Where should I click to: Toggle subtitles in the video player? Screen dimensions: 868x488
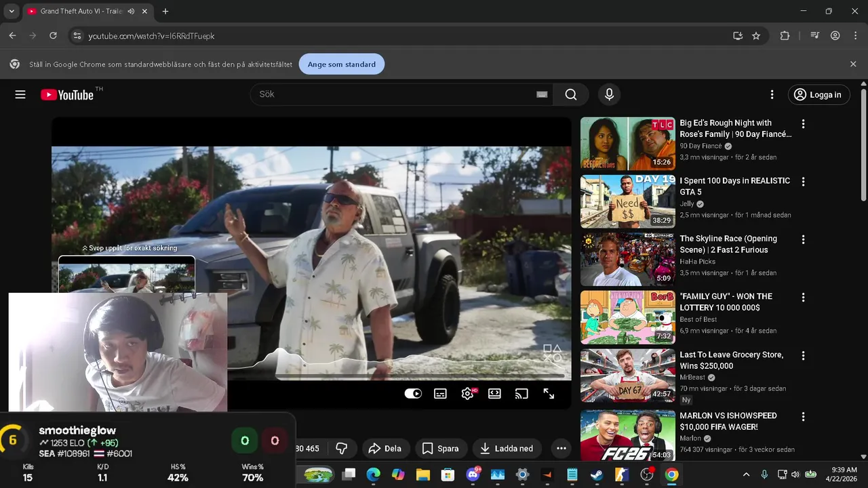(440, 394)
